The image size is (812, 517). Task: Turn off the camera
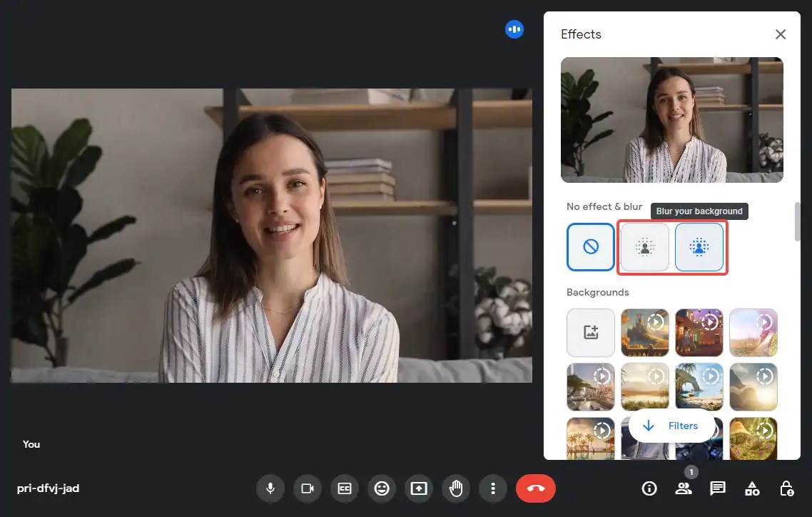point(307,488)
